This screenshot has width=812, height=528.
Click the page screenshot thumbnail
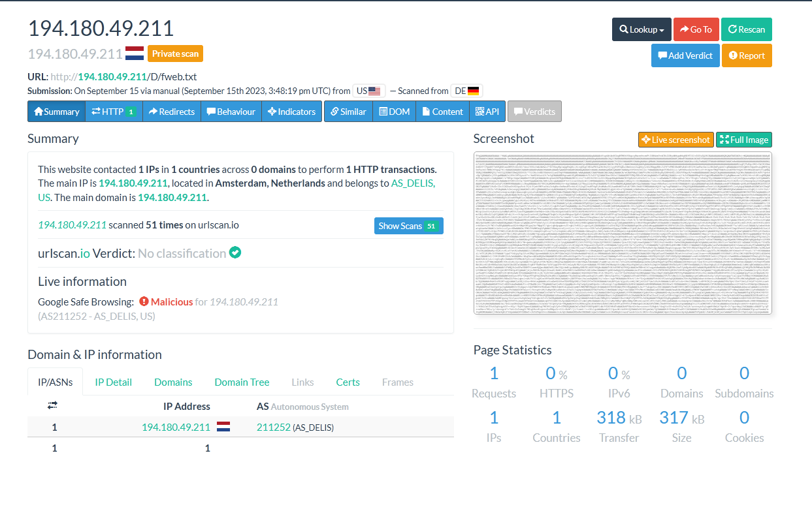(x=622, y=233)
